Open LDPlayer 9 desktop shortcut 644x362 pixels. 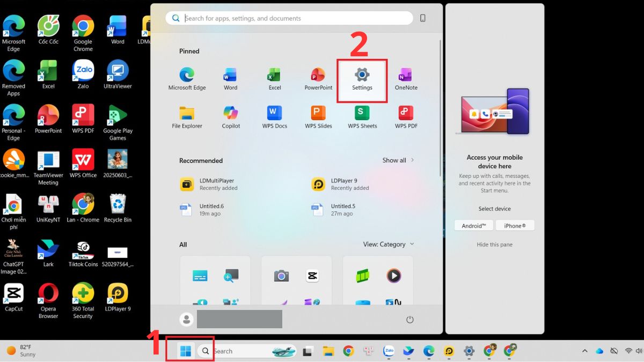pos(118,297)
